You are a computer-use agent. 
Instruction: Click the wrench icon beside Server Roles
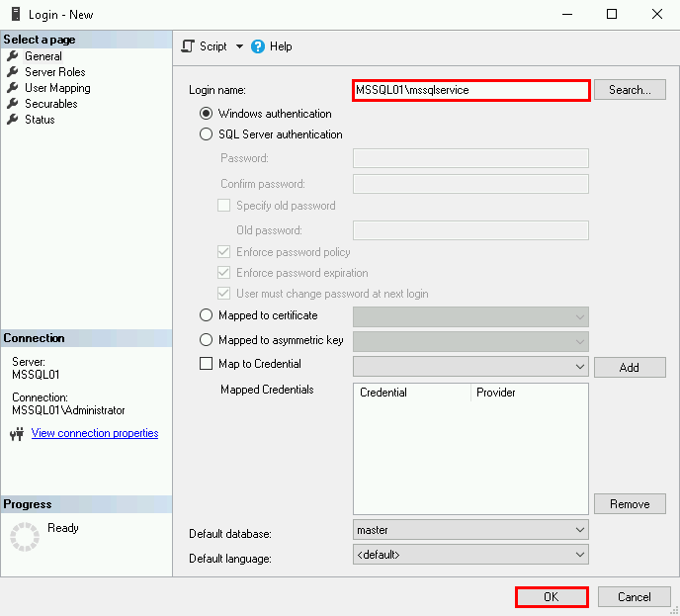coord(13,72)
